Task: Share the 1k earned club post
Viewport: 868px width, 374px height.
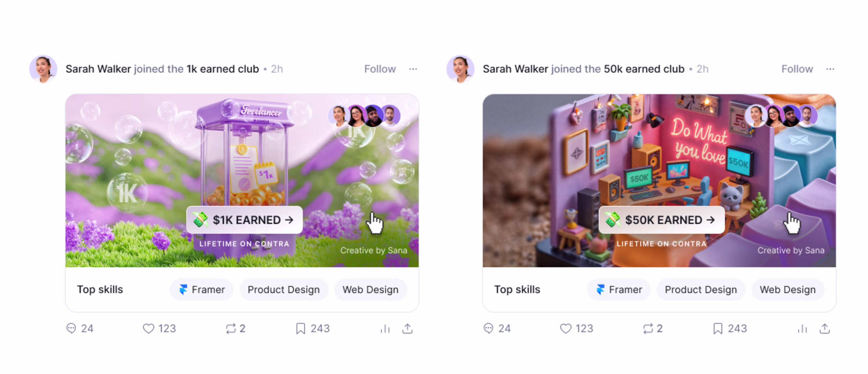Action: (x=407, y=328)
